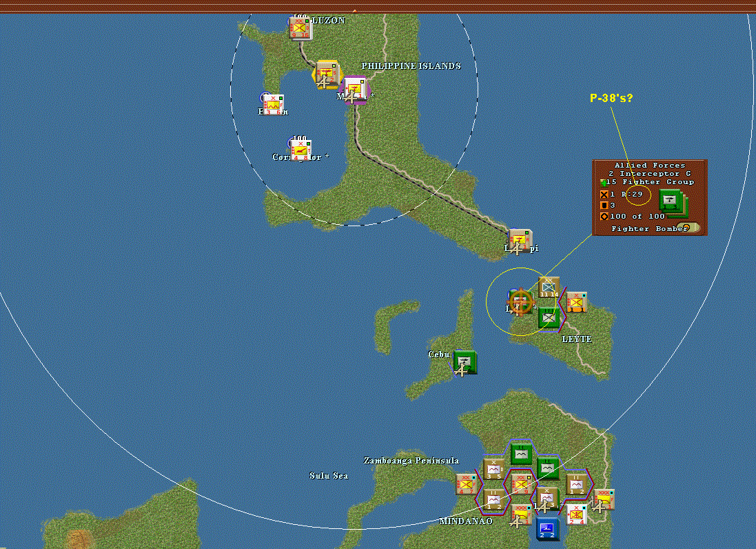756x549 pixels.
Task: Select air unit on yellow hex near Manila
Action: pyautogui.click(x=327, y=76)
